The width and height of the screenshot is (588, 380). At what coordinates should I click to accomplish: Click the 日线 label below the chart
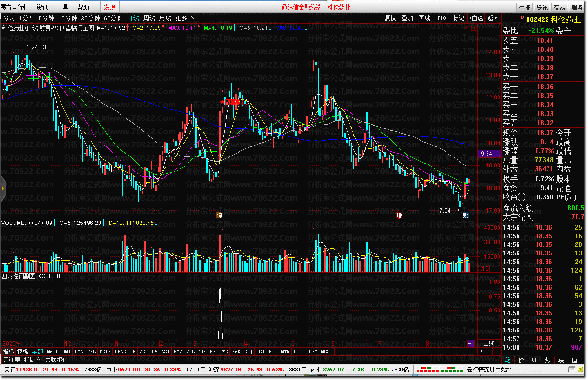pos(489,343)
